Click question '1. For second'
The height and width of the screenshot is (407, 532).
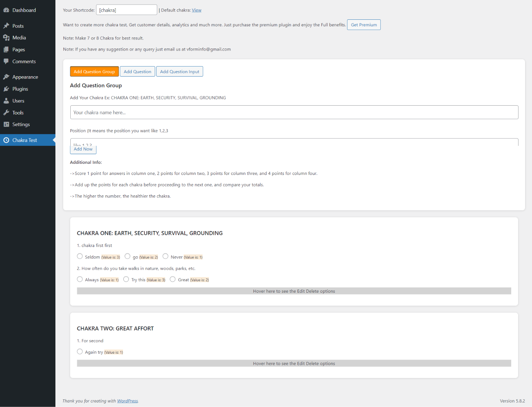tap(90, 341)
